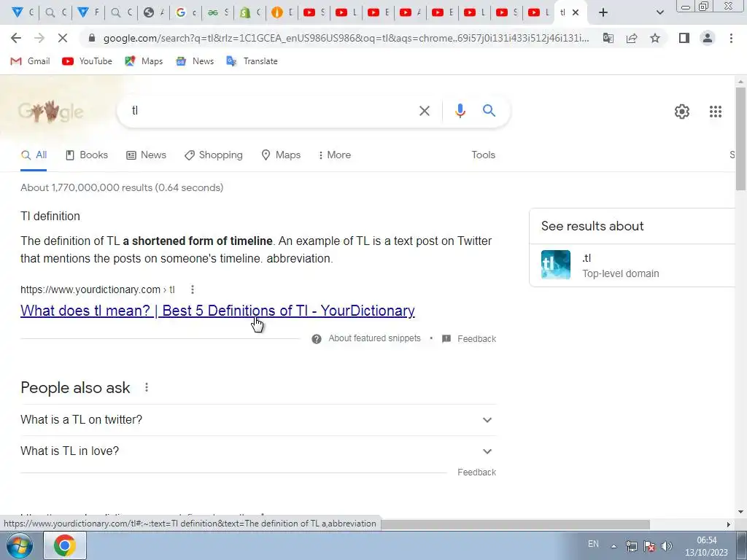Start voice search with the microphone
This screenshot has height=560, width=747.
point(460,111)
